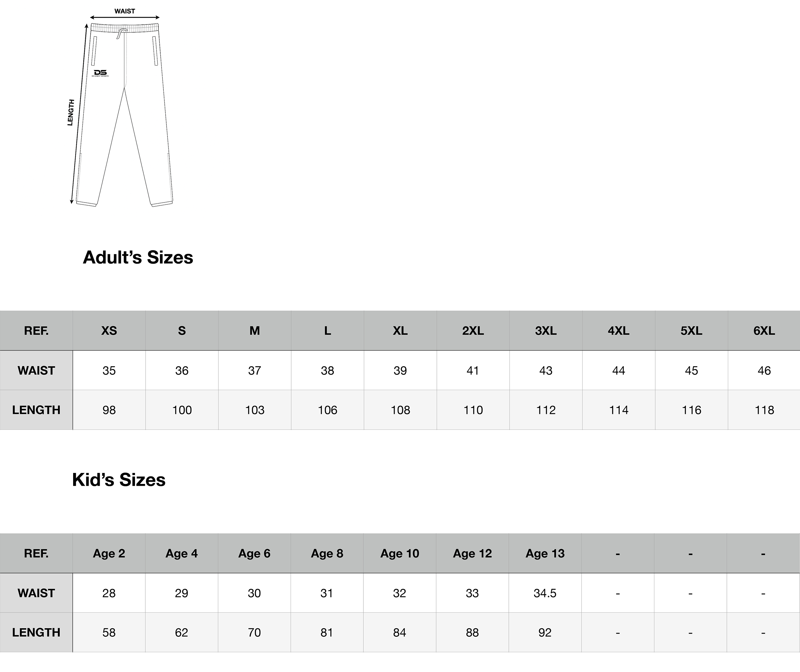Click the adult waist value 39
800x672 pixels.
click(x=400, y=371)
